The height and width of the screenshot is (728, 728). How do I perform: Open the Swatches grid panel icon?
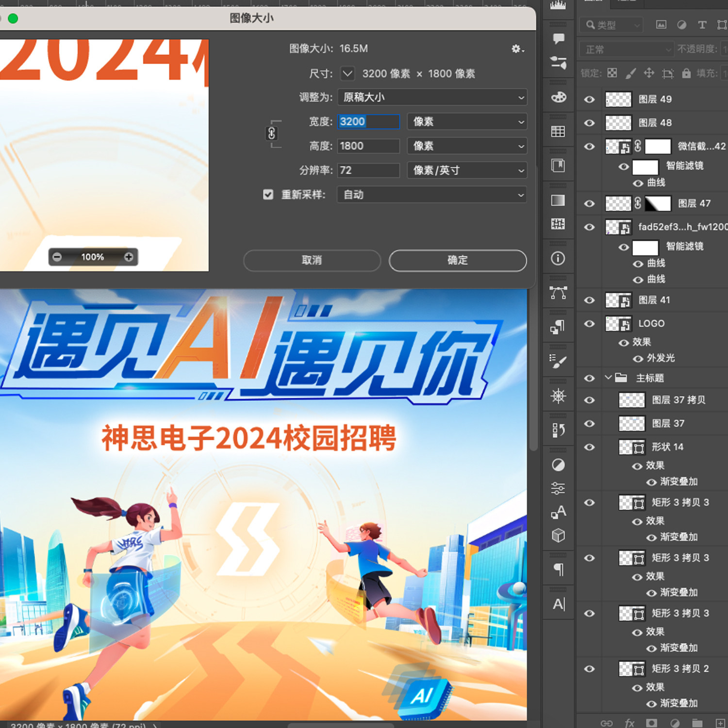coord(558,131)
